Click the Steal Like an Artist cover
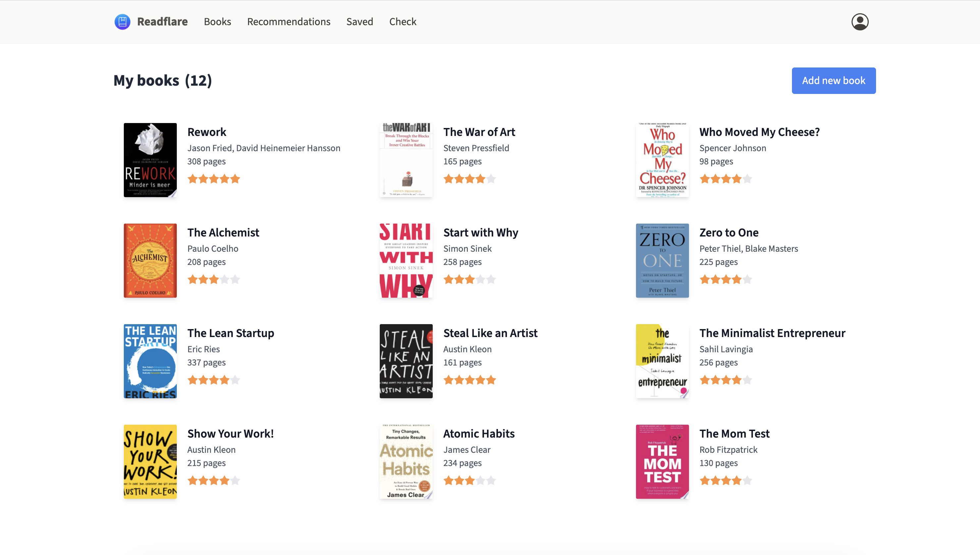980x555 pixels. click(x=406, y=361)
